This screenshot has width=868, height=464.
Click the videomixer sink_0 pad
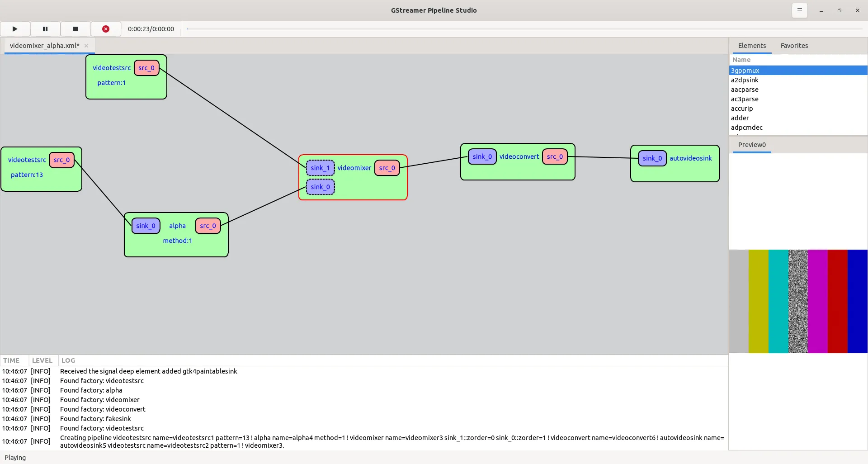[320, 187]
